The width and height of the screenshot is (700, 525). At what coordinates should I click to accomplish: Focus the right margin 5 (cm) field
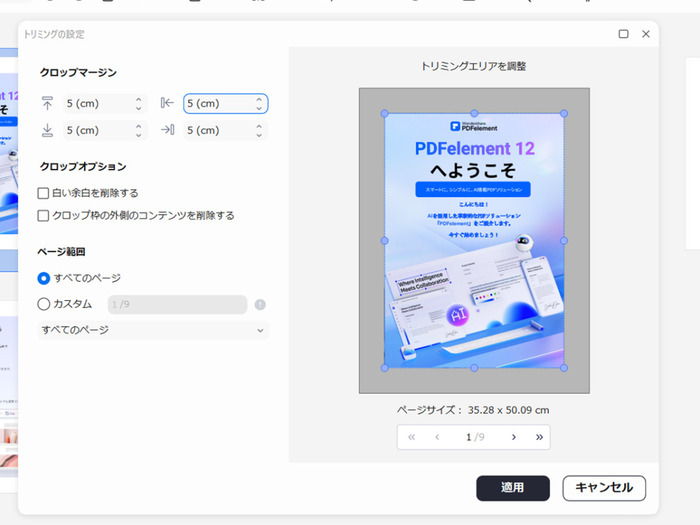225,130
